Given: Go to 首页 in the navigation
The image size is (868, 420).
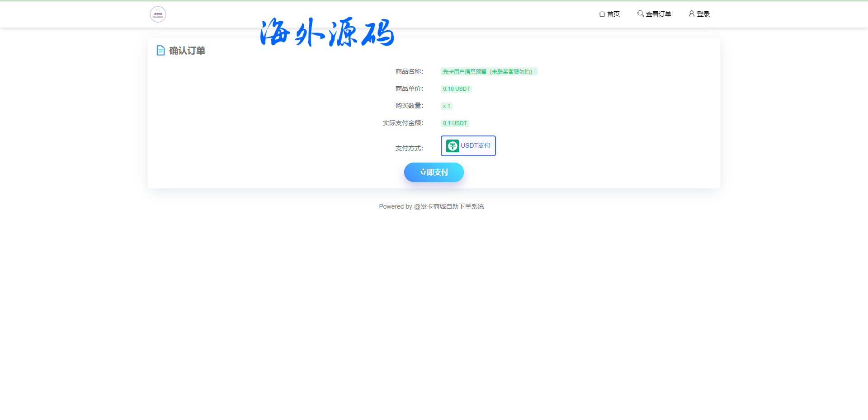Looking at the screenshot, I should click(613, 14).
